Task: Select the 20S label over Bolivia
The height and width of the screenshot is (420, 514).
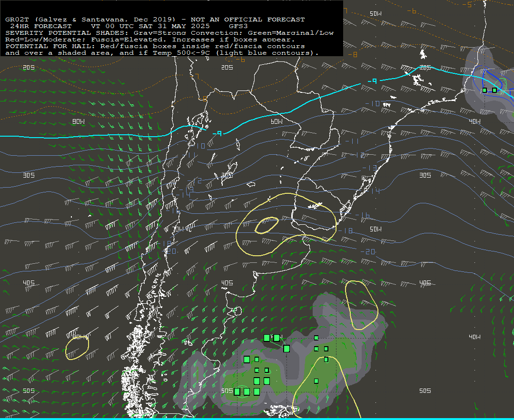Action: 227,68
